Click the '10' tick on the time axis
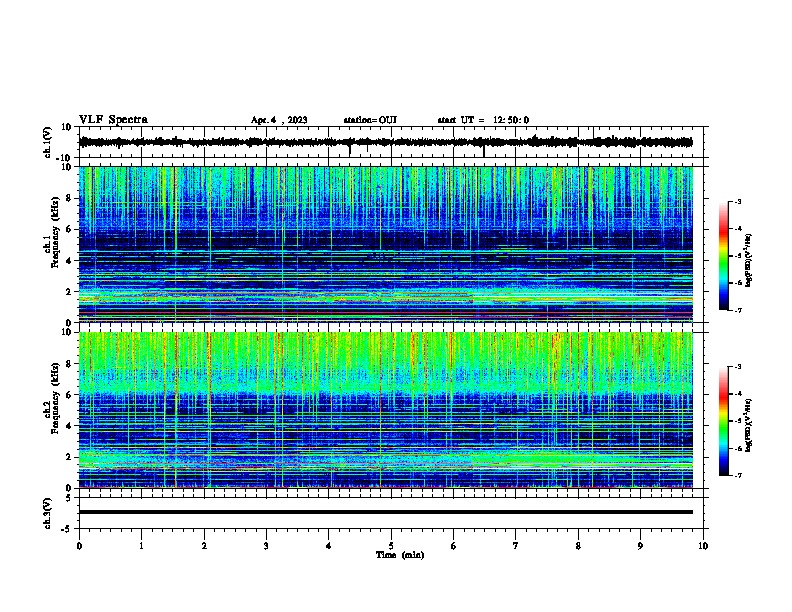The width and height of the screenshot is (792, 612). 703,546
